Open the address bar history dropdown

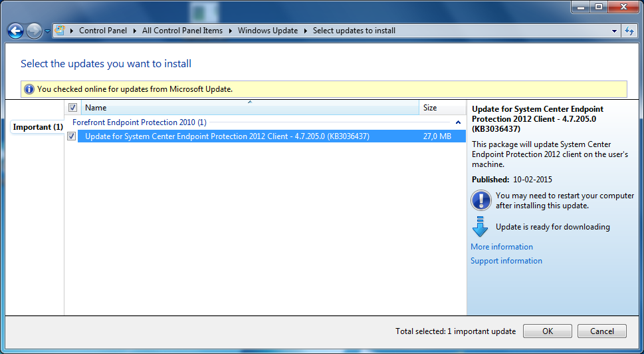point(615,31)
